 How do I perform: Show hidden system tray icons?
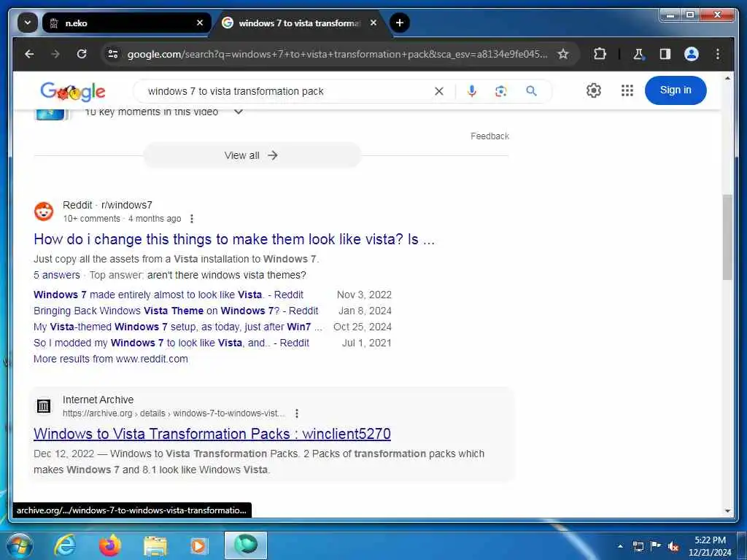click(620, 546)
